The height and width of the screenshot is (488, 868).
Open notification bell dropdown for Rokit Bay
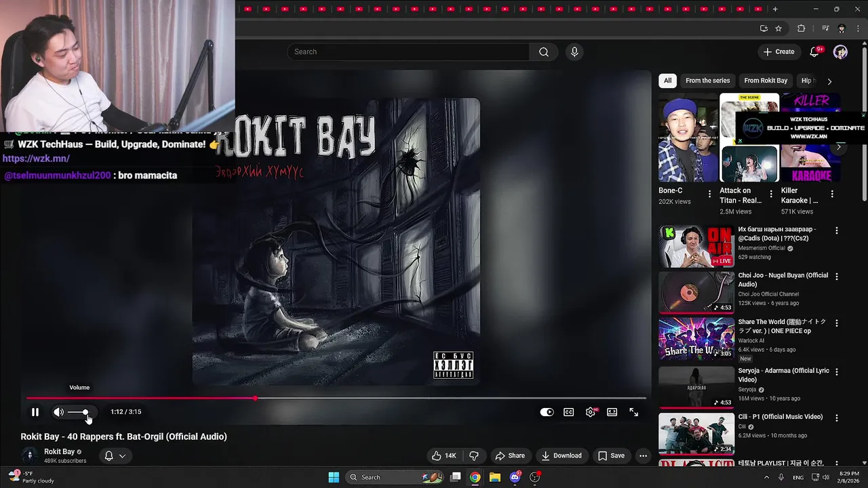pos(115,455)
